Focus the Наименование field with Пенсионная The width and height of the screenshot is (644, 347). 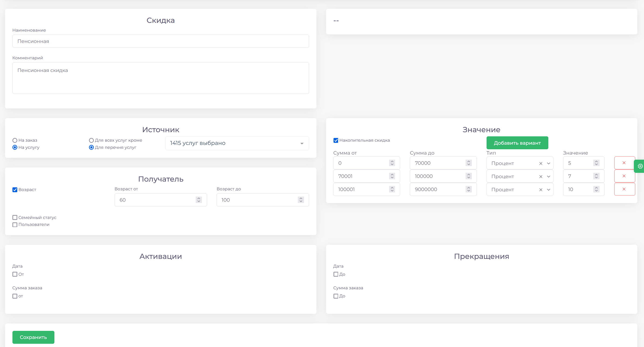tap(160, 41)
